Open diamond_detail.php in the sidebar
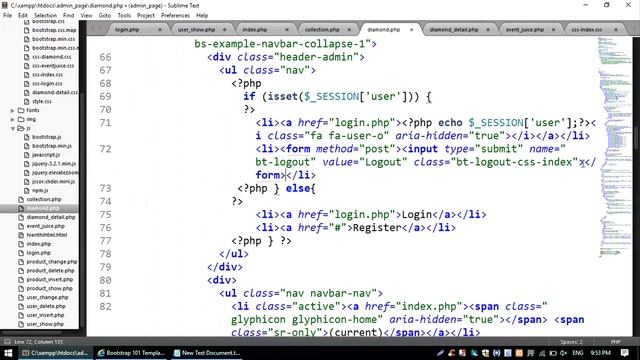 [51, 217]
